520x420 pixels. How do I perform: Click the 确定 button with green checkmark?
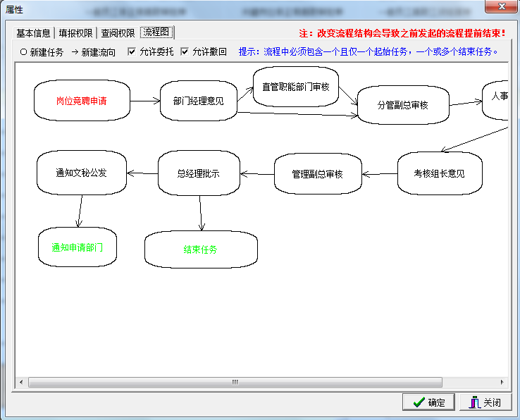428,402
